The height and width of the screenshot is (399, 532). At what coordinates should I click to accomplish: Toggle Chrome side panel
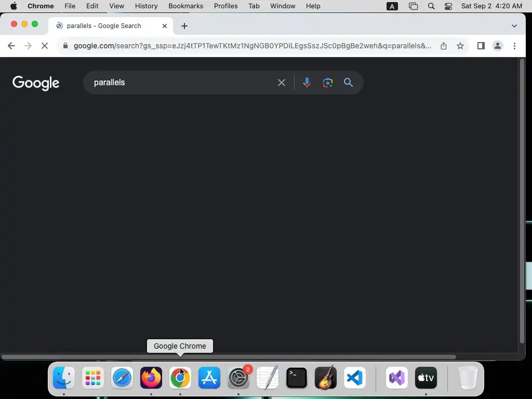tap(481, 46)
